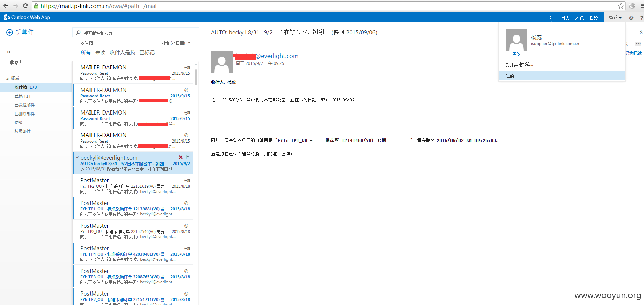
Task: Collapse the 杨威 mailbox tree
Action: [8, 79]
